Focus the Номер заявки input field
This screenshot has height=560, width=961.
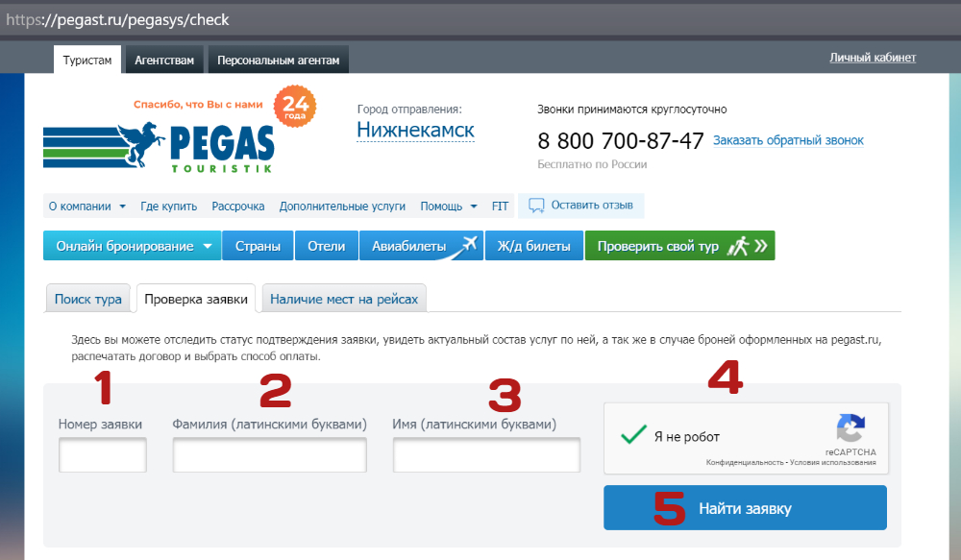coord(103,454)
